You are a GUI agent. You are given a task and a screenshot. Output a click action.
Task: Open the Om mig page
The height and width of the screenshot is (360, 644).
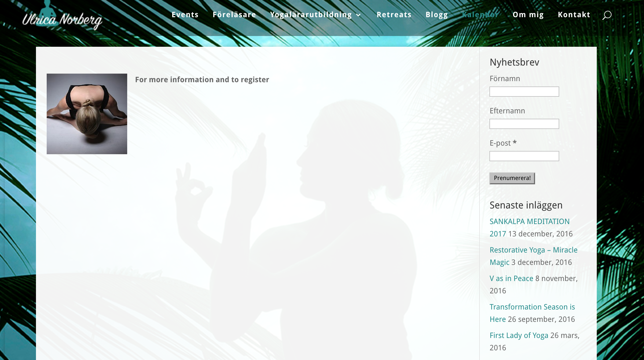pos(528,15)
